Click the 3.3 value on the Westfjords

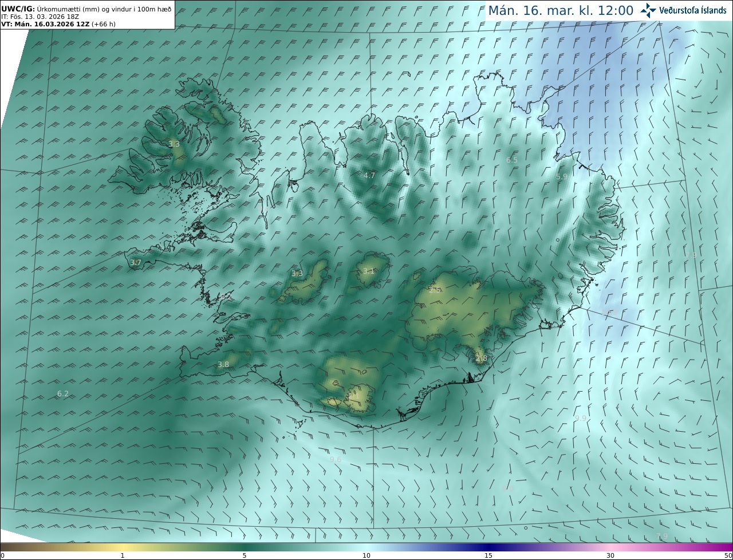coord(174,144)
